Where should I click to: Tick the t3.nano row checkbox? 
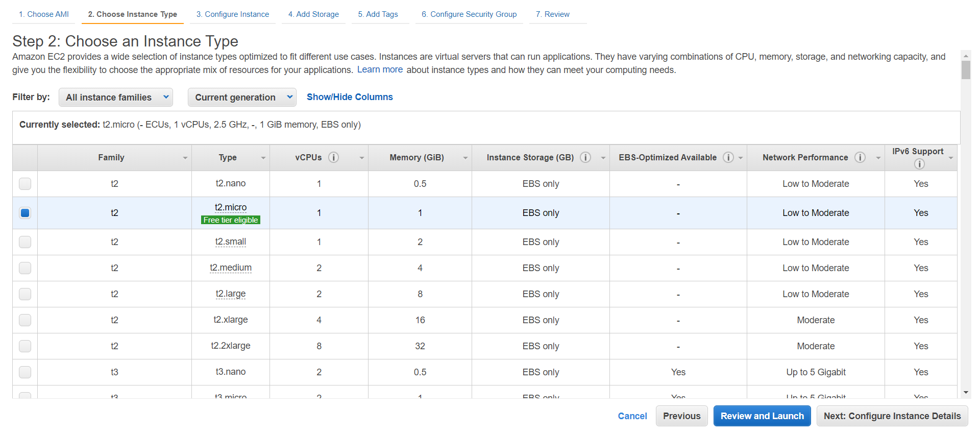(25, 372)
